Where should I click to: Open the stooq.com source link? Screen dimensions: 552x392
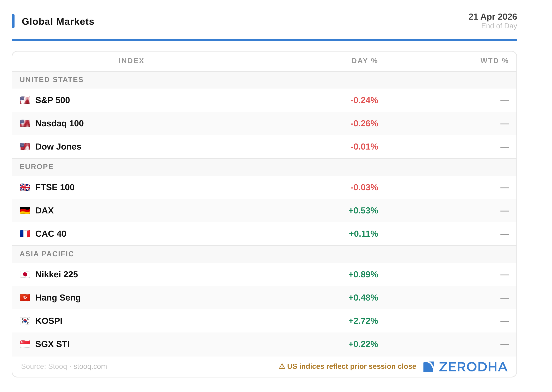tap(90, 366)
